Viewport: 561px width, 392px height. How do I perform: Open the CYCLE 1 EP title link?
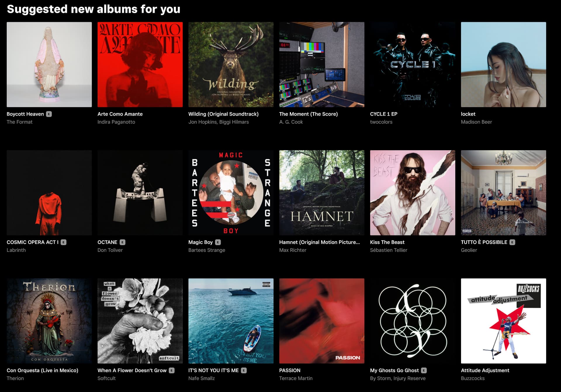click(x=384, y=114)
